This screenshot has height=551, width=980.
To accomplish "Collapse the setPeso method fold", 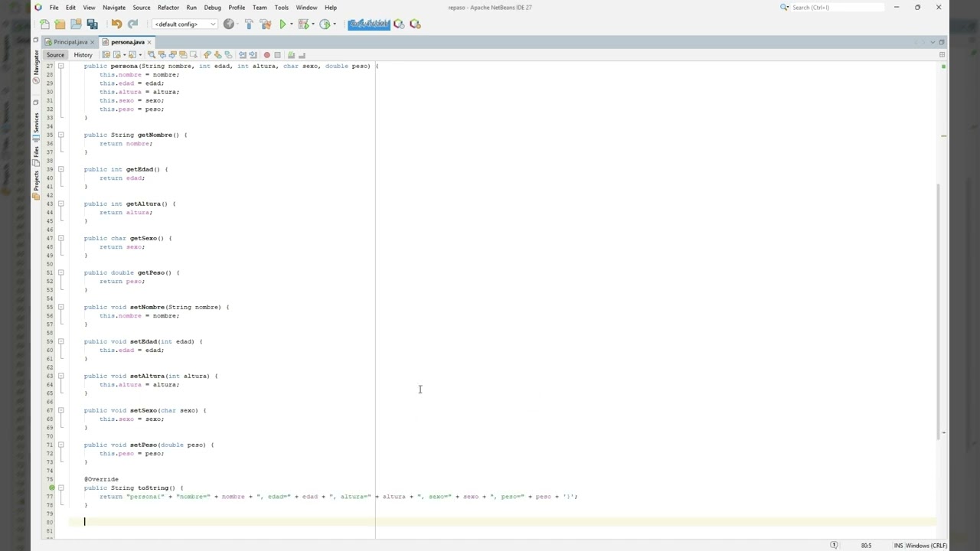I will [x=60, y=445].
